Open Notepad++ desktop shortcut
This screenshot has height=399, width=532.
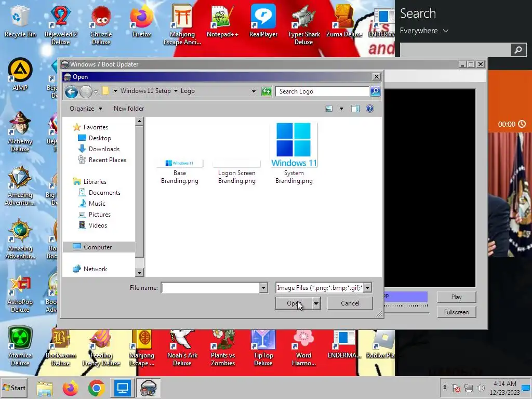pyautogui.click(x=222, y=21)
